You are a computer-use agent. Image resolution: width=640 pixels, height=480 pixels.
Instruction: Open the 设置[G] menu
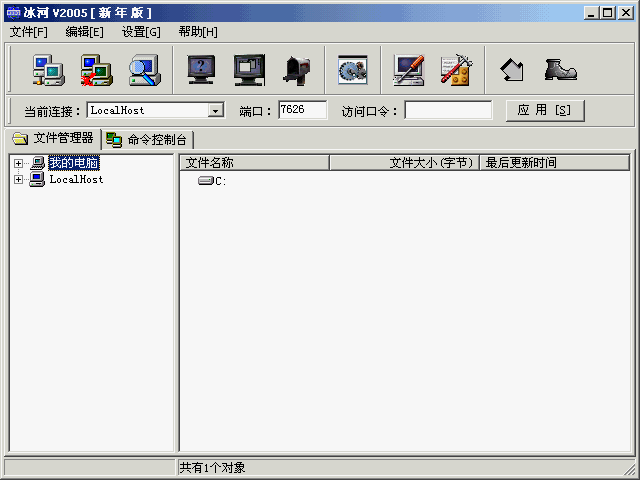tap(141, 32)
